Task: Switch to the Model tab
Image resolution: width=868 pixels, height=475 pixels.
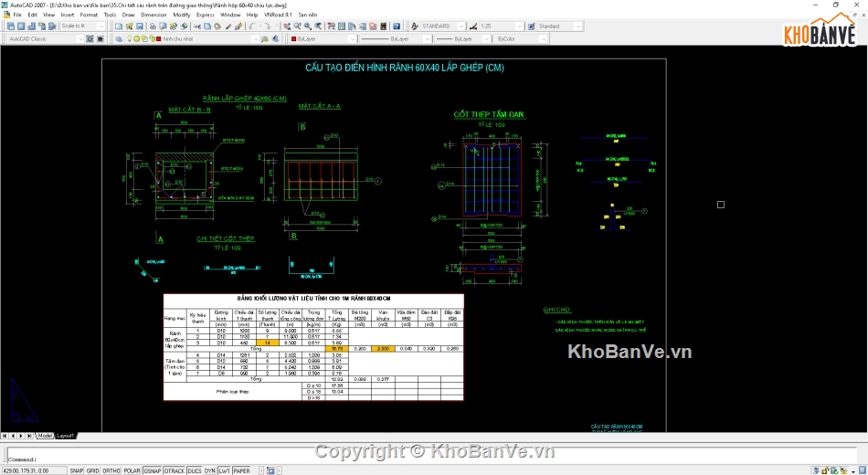Action: [45, 436]
